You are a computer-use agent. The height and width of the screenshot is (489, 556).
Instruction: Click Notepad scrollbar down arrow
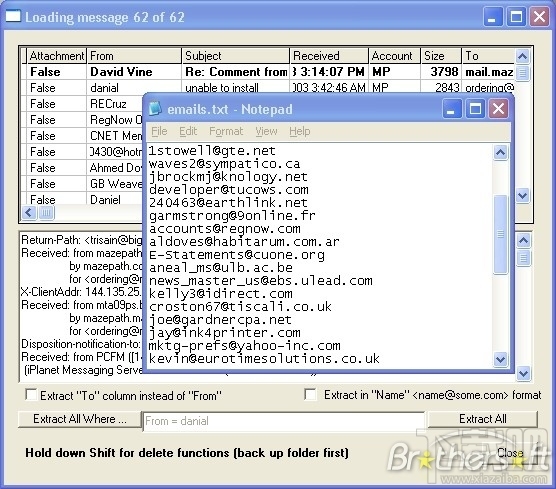pos(500,359)
